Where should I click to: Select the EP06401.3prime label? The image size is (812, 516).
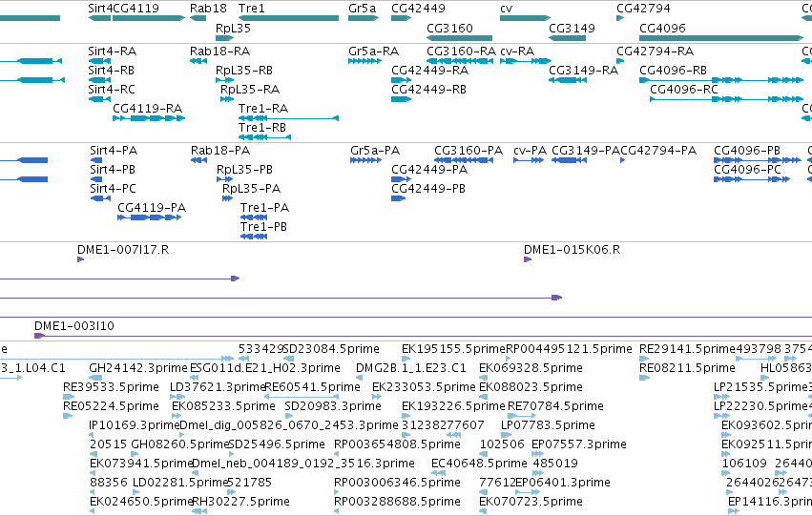tap(563, 483)
